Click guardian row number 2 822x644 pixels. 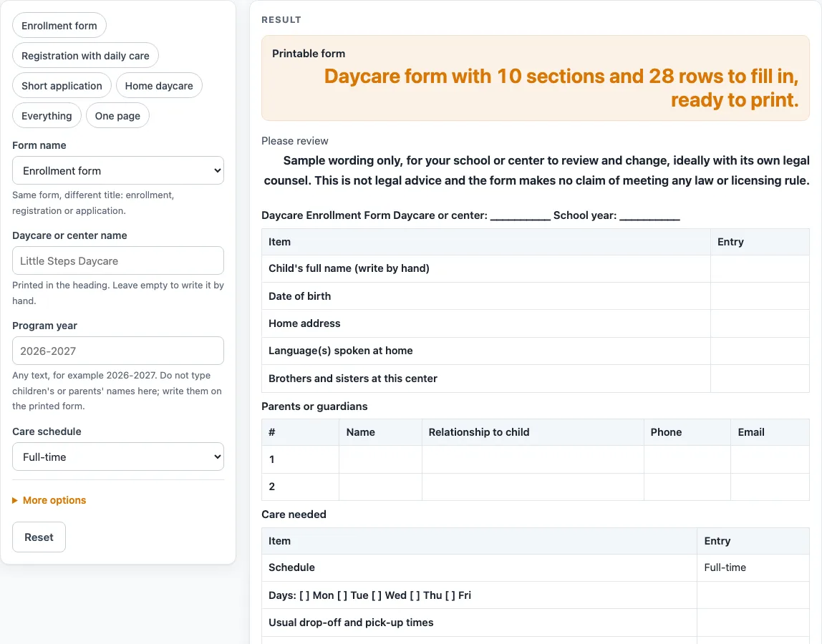click(x=536, y=487)
